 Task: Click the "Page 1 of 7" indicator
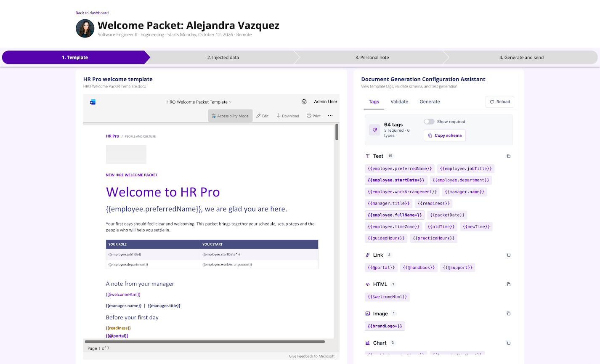coord(98,348)
